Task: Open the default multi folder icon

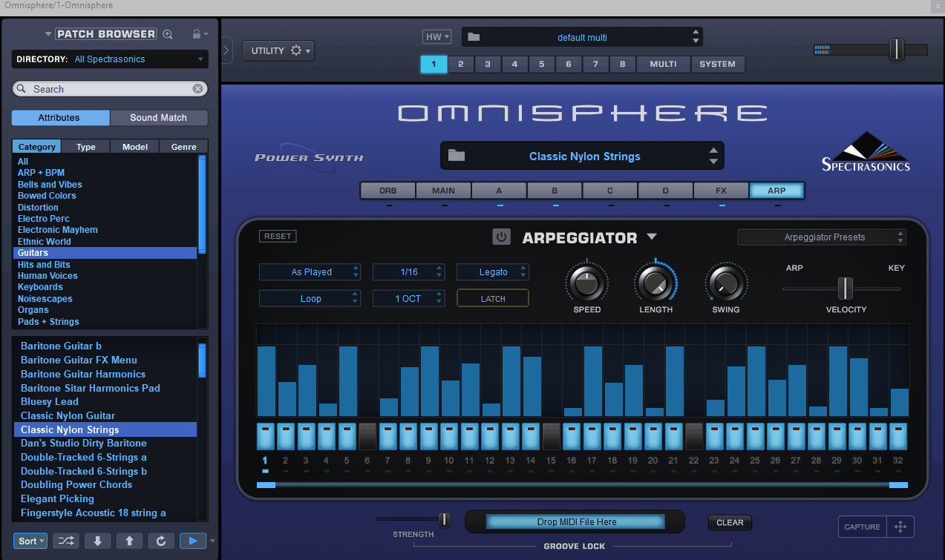Action: (474, 37)
